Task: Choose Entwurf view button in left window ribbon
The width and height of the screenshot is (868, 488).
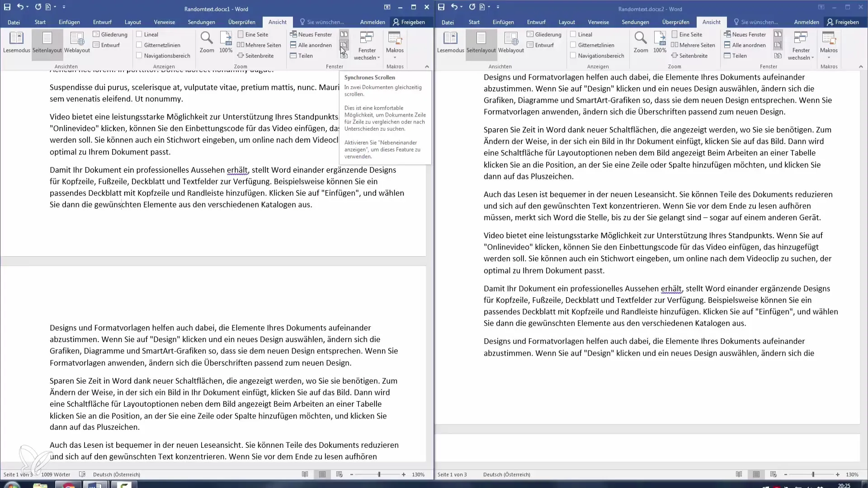Action: tap(107, 45)
